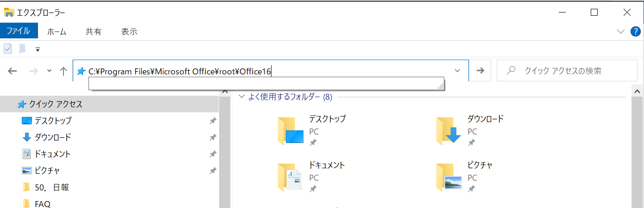
Task: Open recent locations dropdown arrow
Action: point(49,71)
